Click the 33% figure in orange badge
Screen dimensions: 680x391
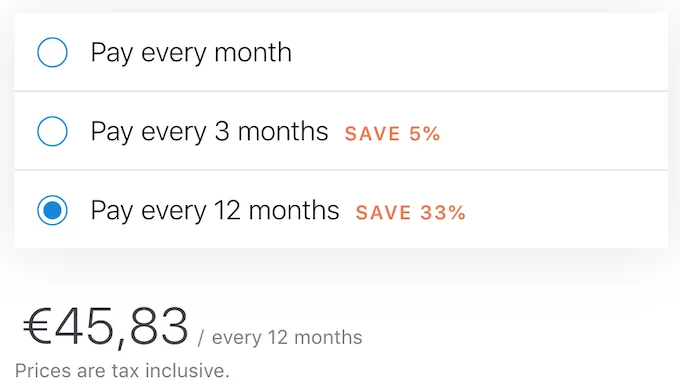tap(443, 213)
